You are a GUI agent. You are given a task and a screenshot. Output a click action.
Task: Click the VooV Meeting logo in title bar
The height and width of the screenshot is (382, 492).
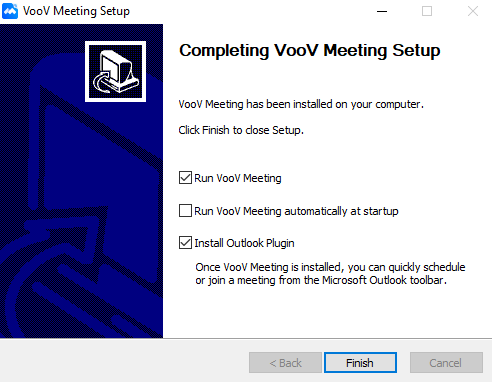[x=10, y=11]
